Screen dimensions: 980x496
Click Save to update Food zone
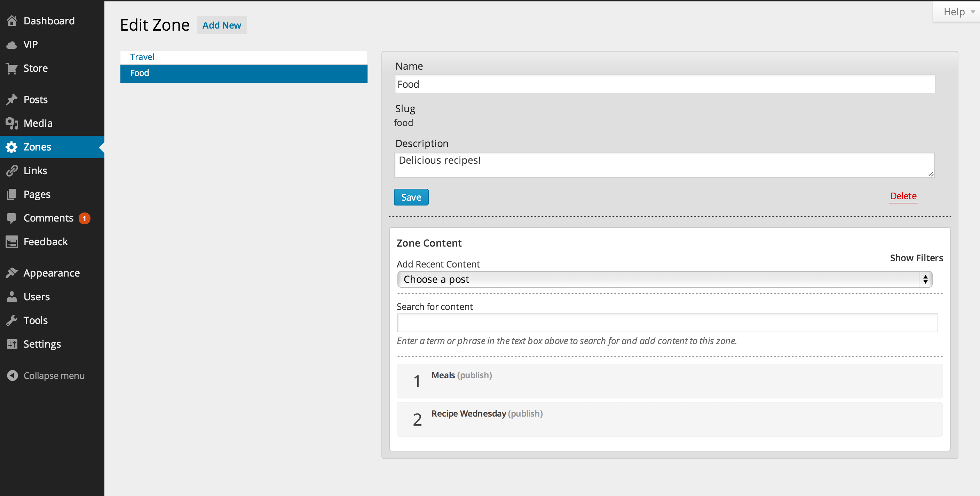(411, 197)
